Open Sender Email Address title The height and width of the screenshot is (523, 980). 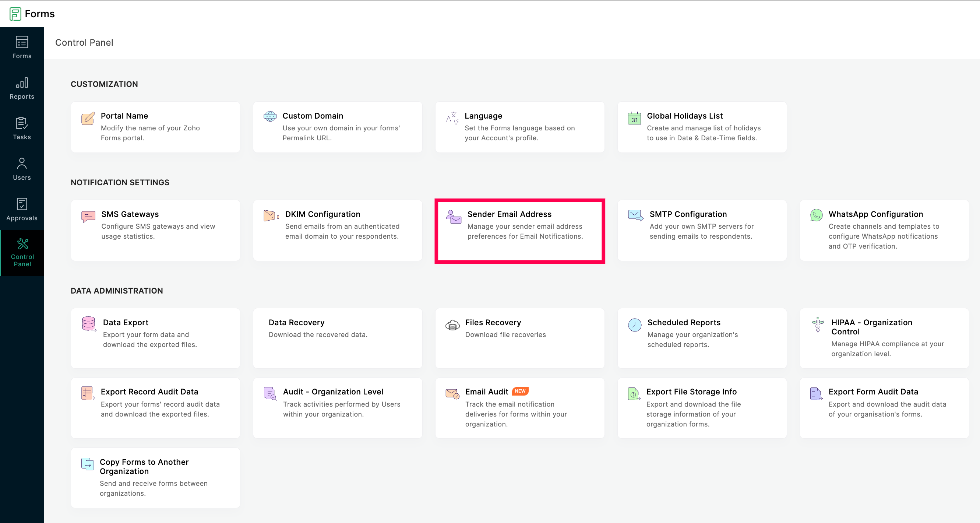509,214
